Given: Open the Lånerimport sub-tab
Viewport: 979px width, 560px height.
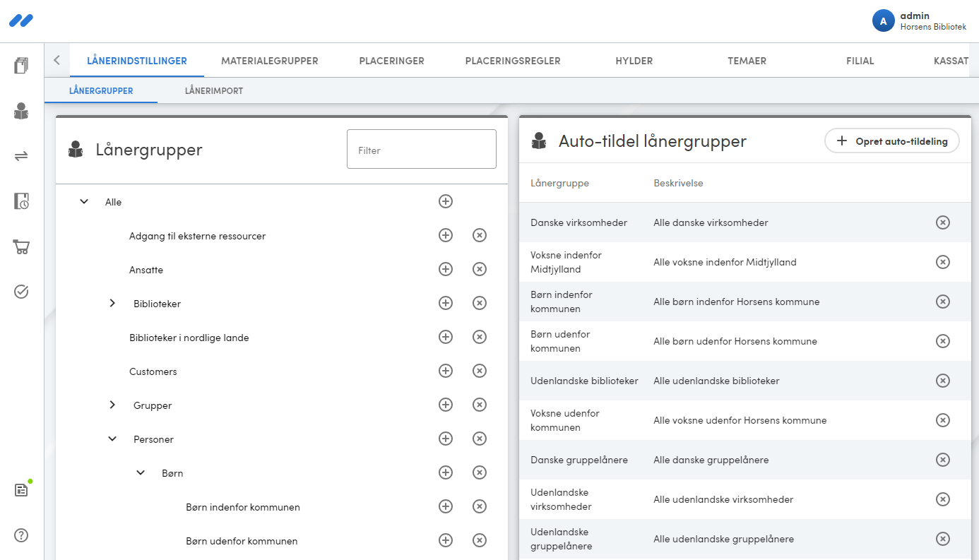Looking at the screenshot, I should [x=214, y=90].
